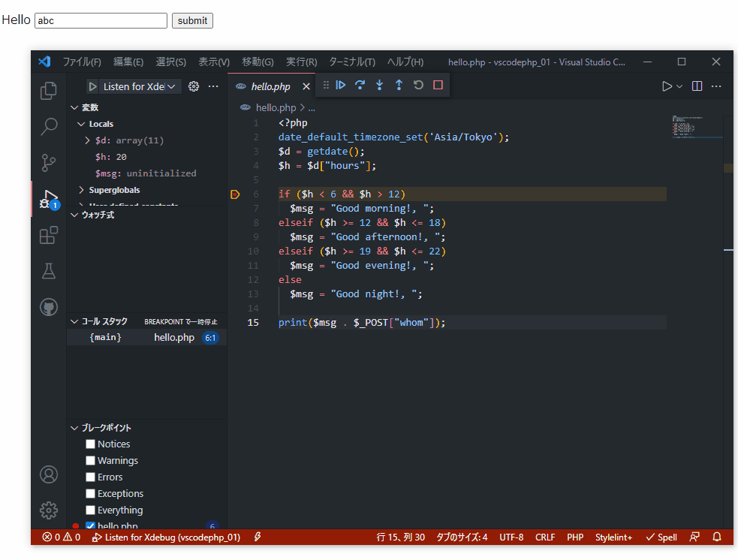The width and height of the screenshot is (738, 560).
Task: Open the Testing flask icon in the sidebar
Action: tap(48, 271)
